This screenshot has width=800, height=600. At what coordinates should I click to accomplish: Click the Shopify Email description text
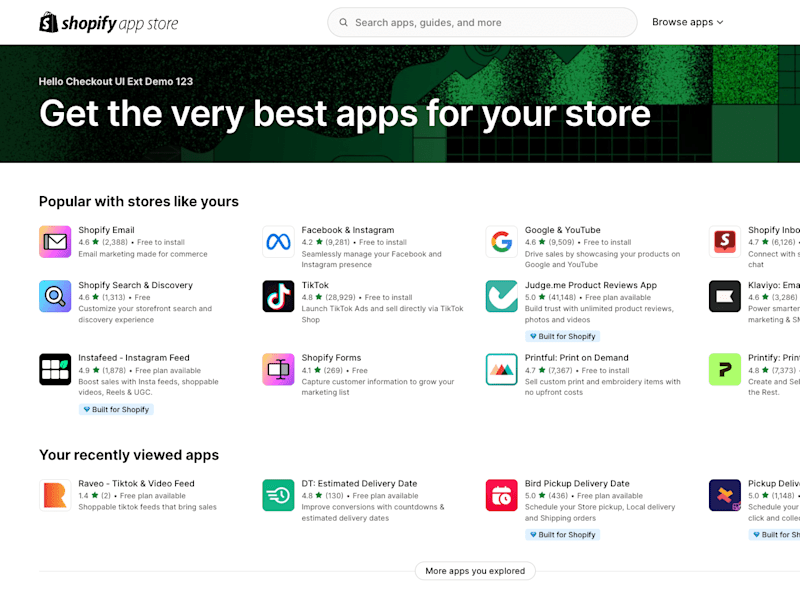click(x=143, y=254)
